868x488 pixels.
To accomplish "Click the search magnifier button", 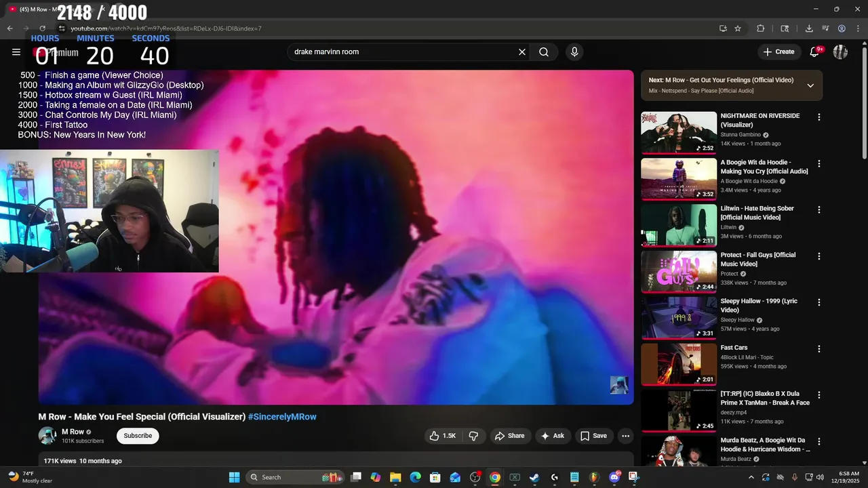I will tap(544, 52).
